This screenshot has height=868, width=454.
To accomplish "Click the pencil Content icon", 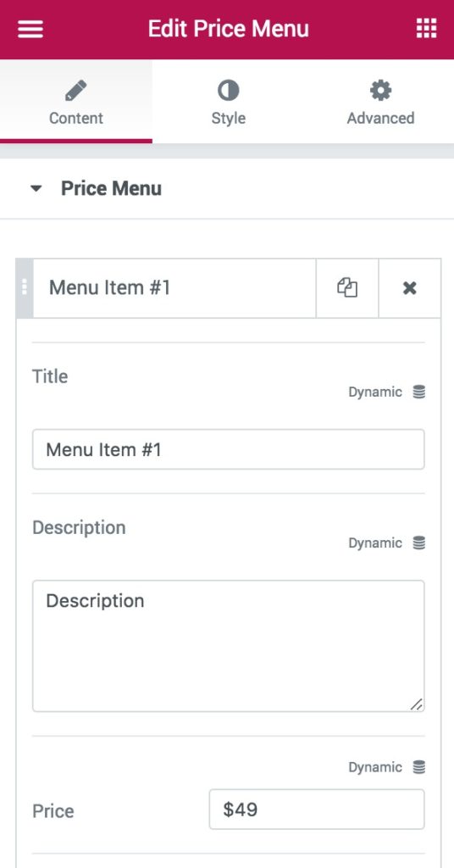I will click(x=75, y=90).
